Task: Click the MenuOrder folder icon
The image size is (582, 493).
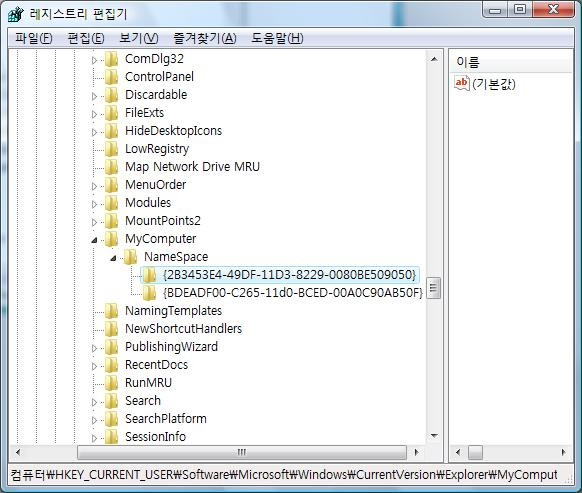Action: pos(111,185)
